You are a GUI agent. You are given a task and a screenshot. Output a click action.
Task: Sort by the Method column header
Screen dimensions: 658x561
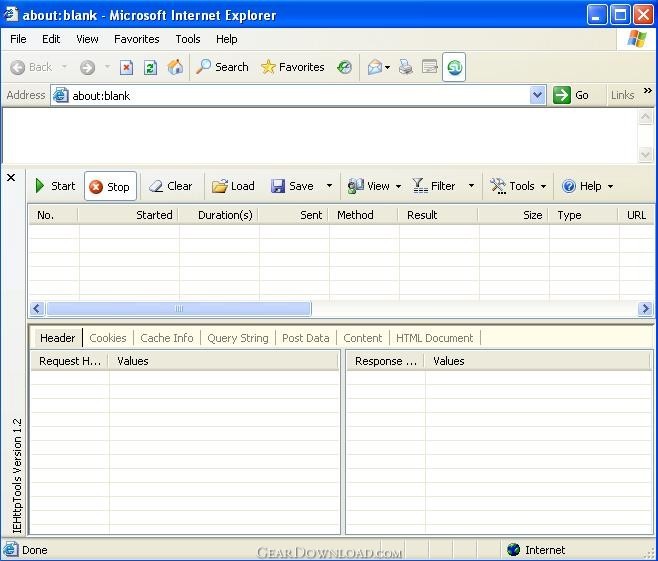pos(363,215)
